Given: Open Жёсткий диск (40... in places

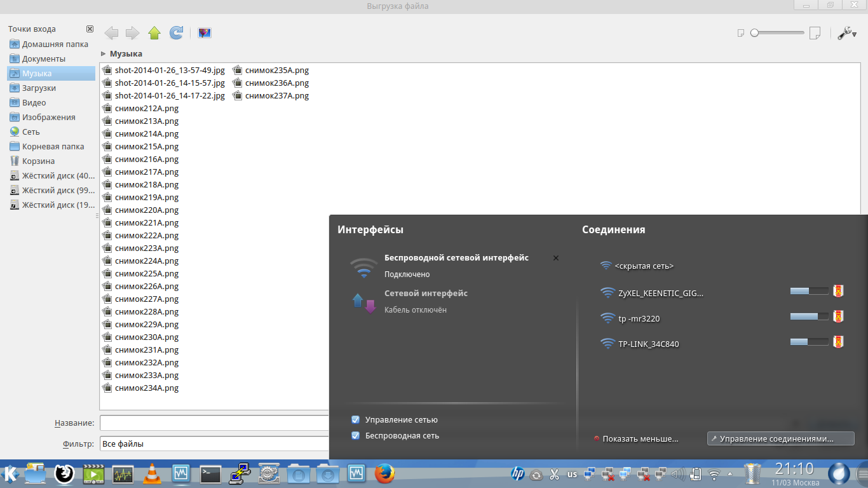Looking at the screenshot, I should coord(51,176).
